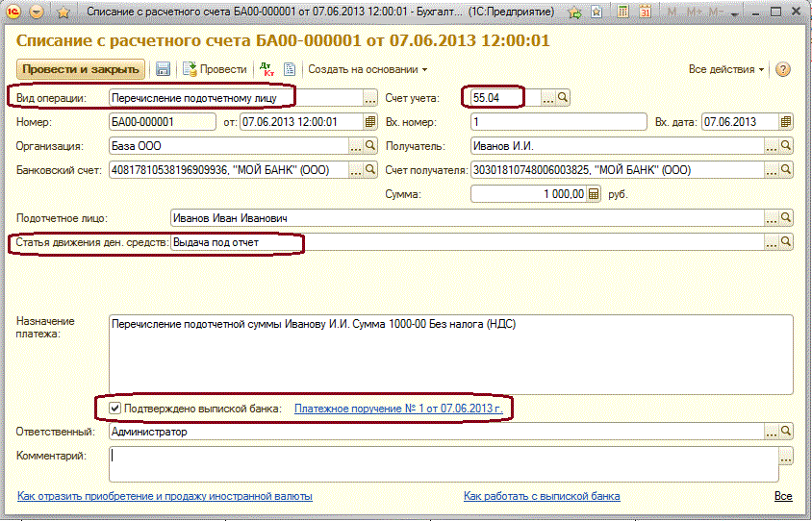Expand the Создать на основании dropdown

(368, 69)
